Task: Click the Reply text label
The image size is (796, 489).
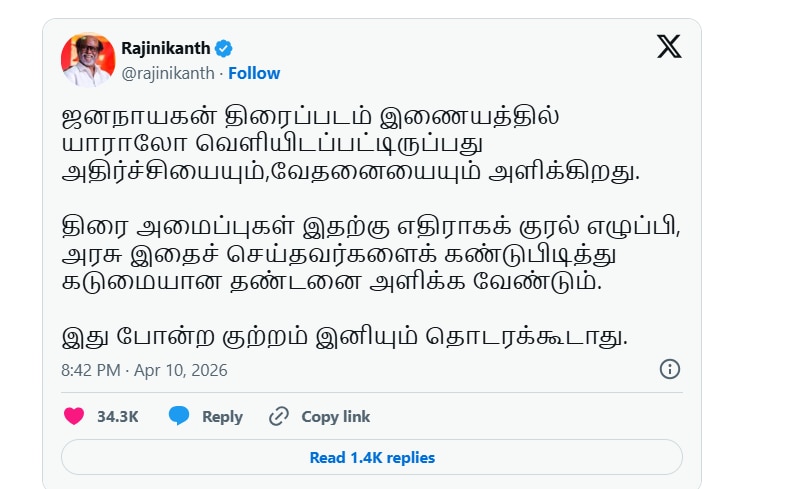Action: (x=222, y=417)
